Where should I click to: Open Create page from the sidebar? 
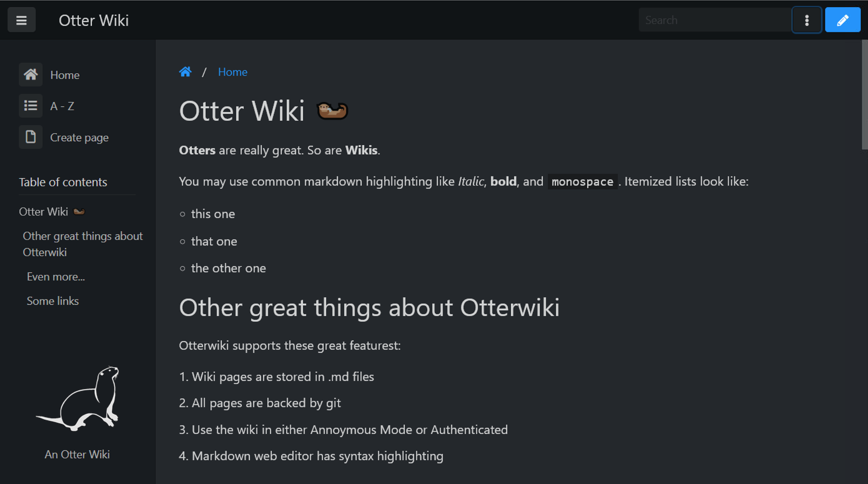pos(79,137)
